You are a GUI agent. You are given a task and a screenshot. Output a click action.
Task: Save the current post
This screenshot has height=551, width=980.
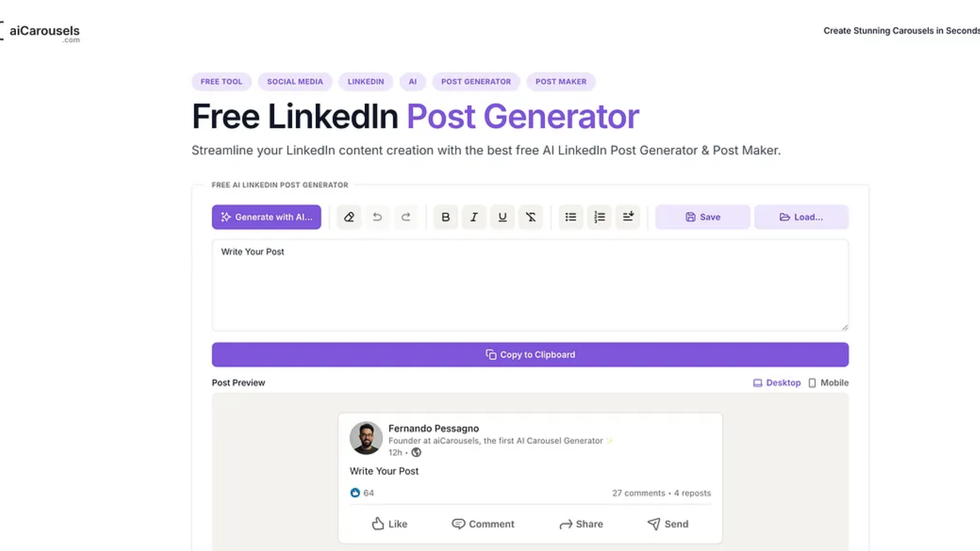[702, 217]
